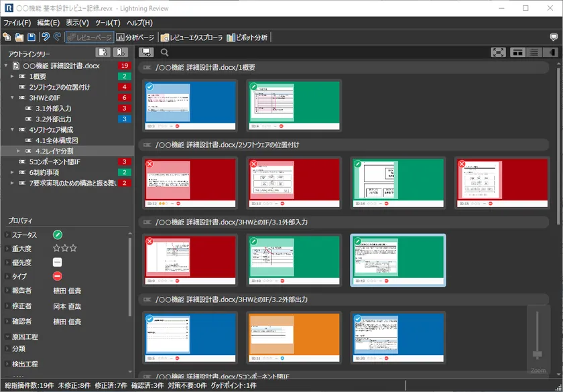Click the search magnifier icon
563x392 pixels.
coord(164,52)
